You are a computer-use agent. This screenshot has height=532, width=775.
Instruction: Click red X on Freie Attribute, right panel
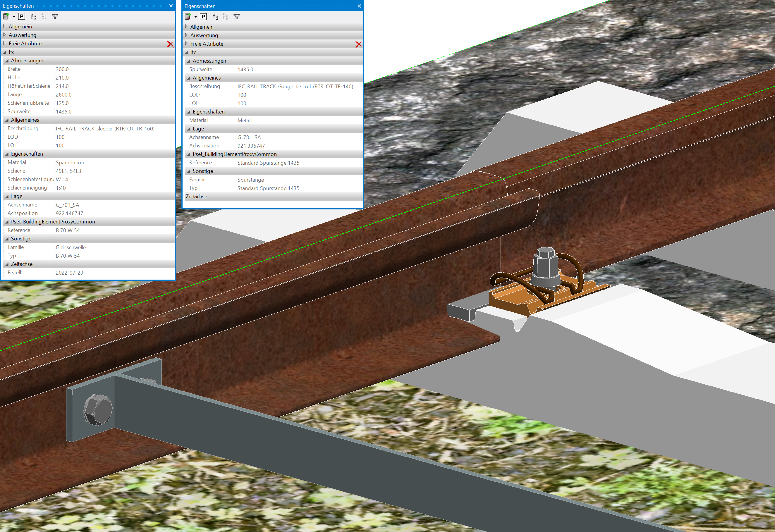pyautogui.click(x=358, y=44)
